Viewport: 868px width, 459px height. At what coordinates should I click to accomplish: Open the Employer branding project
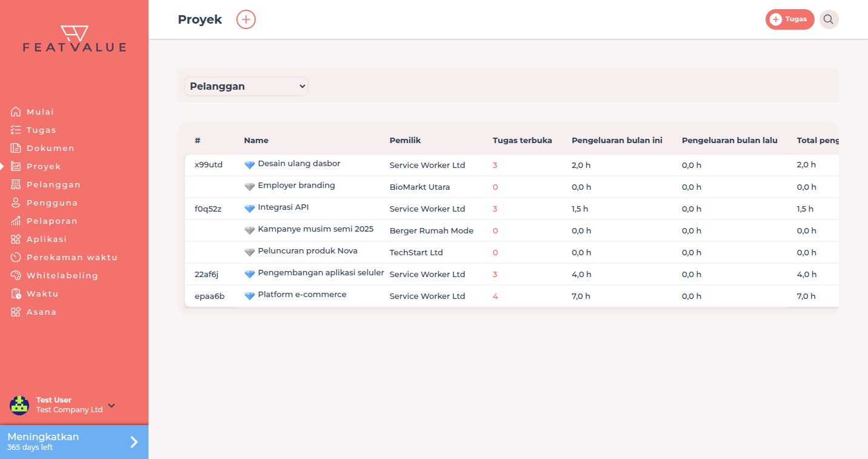296,186
